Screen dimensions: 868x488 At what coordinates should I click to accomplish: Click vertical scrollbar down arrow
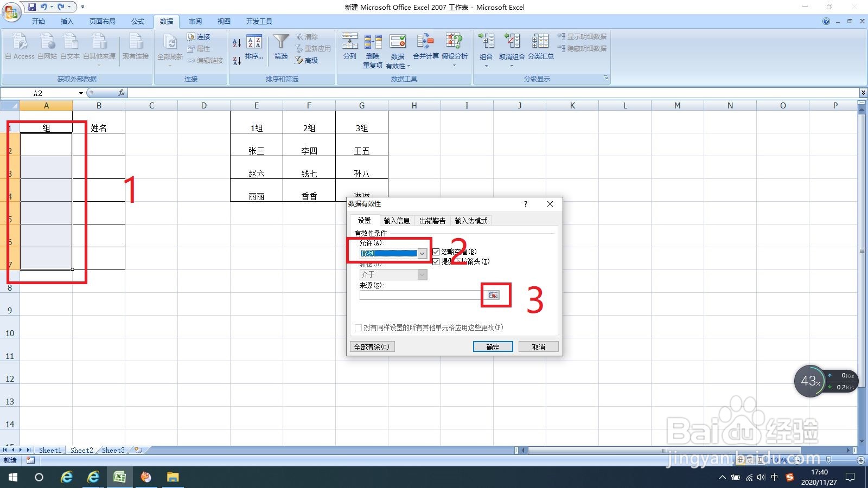pos(863,442)
